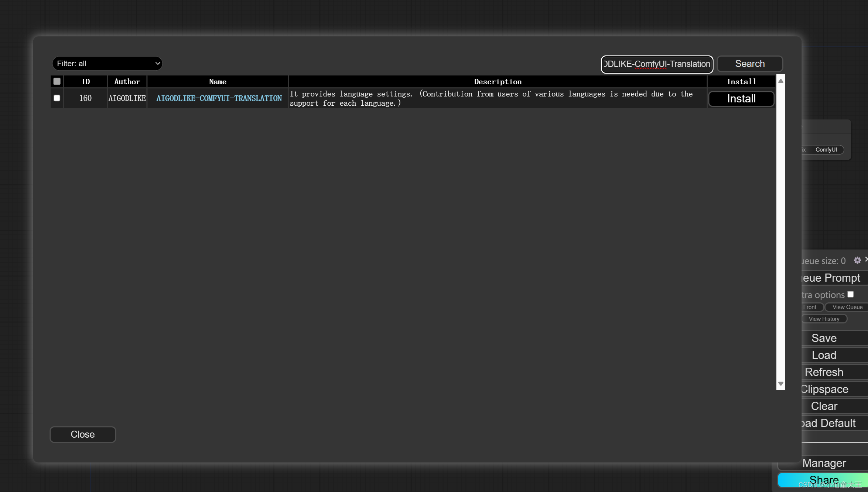Sort by the Author column header
Image resolution: width=868 pixels, height=492 pixels.
(127, 82)
